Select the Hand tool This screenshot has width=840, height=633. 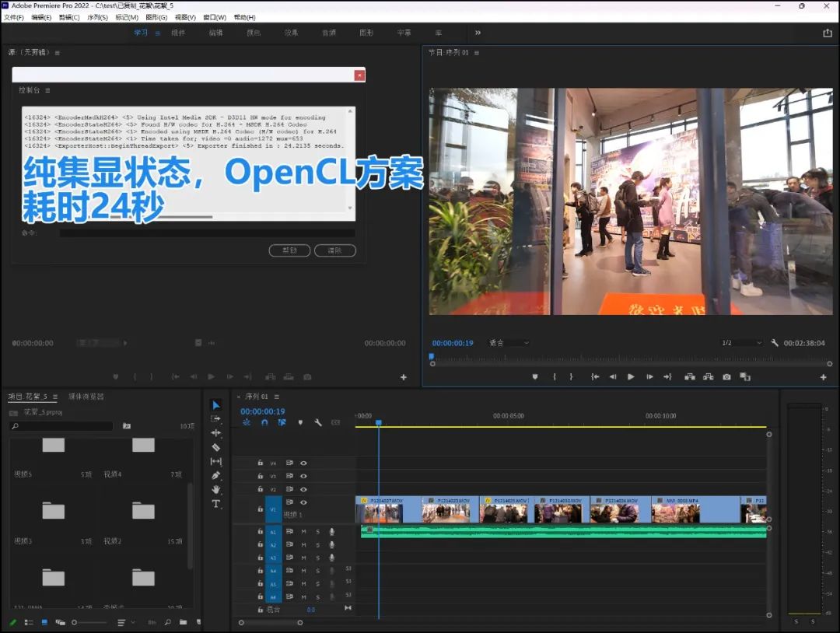tap(216, 490)
